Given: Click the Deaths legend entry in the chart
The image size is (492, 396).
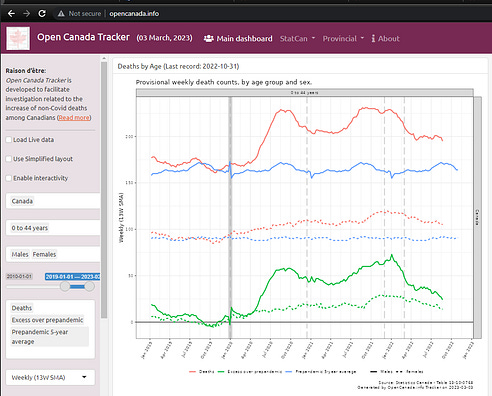Looking at the screenshot, I should (x=202, y=371).
